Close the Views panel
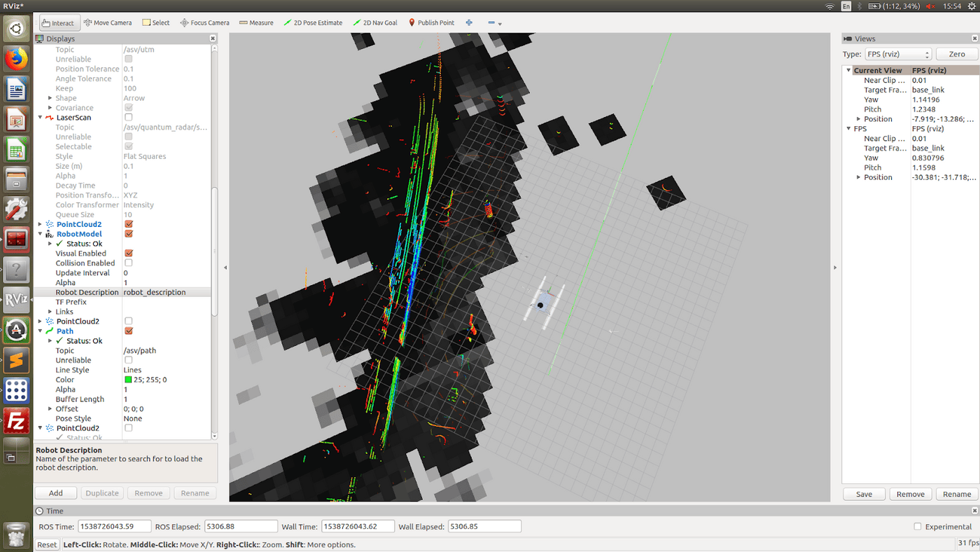Screen dimensions: 980x552 click(974, 39)
